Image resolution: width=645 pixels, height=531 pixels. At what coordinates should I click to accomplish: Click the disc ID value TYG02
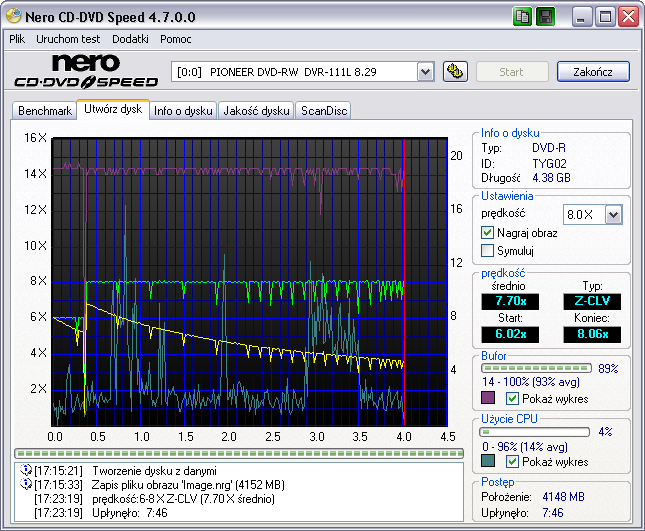pyautogui.click(x=549, y=164)
